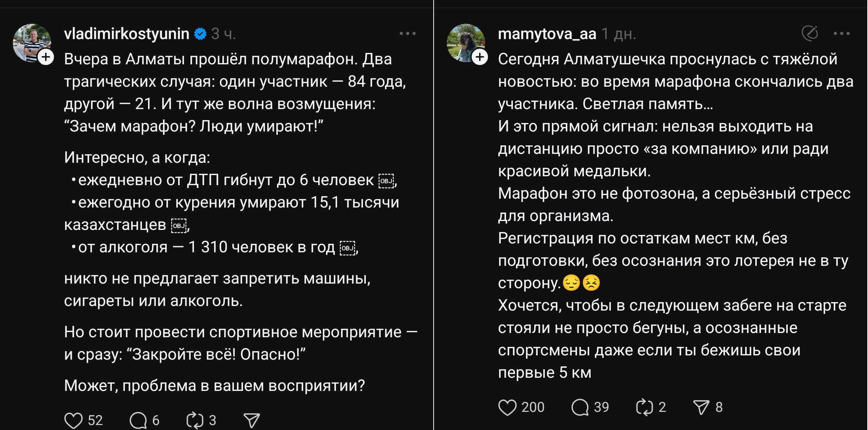Viewport: 868px width, 430px height.
Task: Repost the mamytova_aa marathon post
Action: [644, 407]
